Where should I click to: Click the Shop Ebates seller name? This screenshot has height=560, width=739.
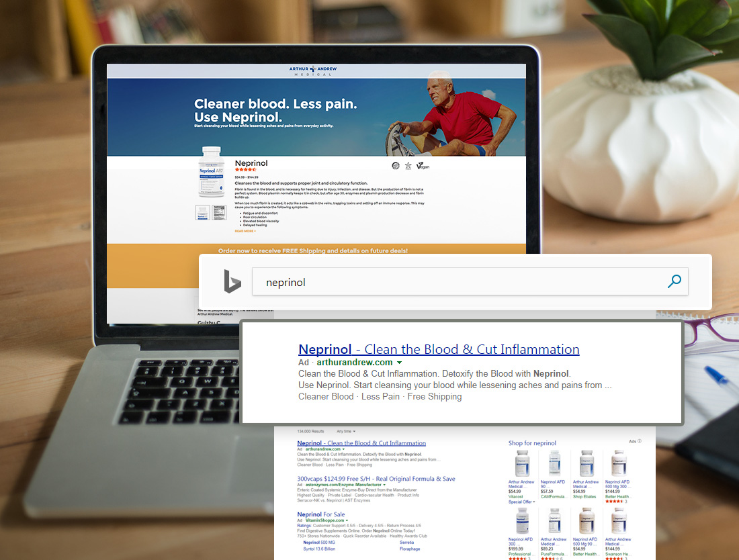[x=584, y=497]
